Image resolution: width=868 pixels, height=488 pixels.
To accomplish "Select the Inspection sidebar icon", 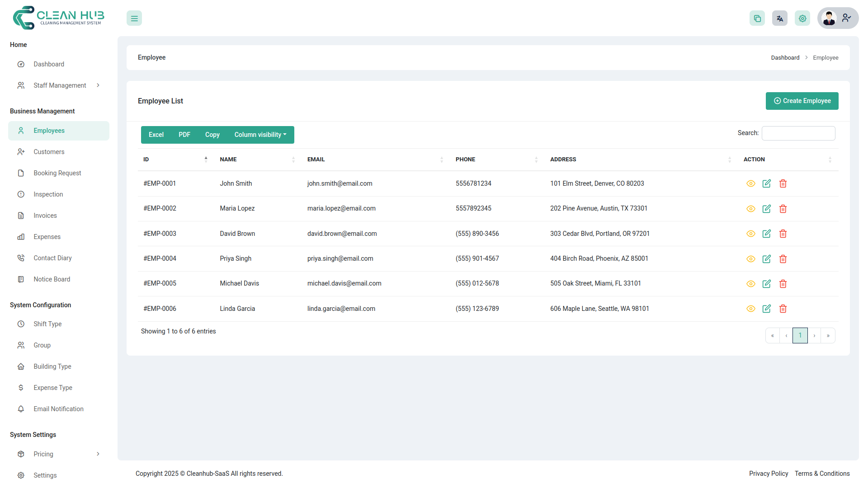I will click(21, 194).
